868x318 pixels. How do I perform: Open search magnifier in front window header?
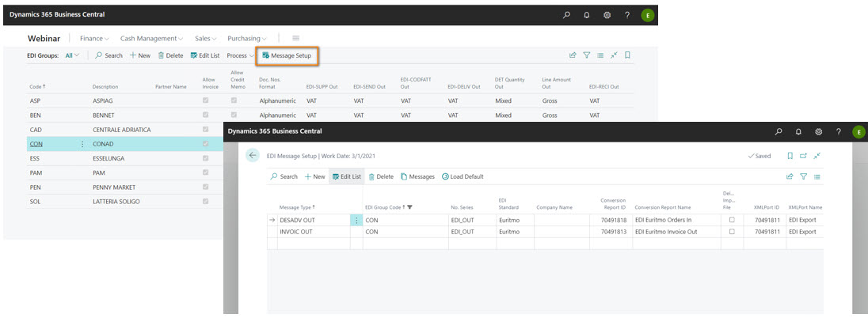tap(779, 131)
